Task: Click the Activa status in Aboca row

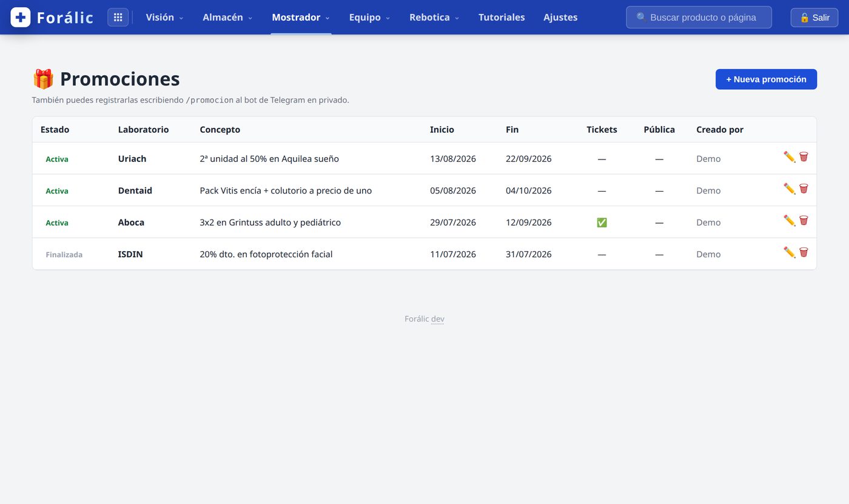Action: 57,223
